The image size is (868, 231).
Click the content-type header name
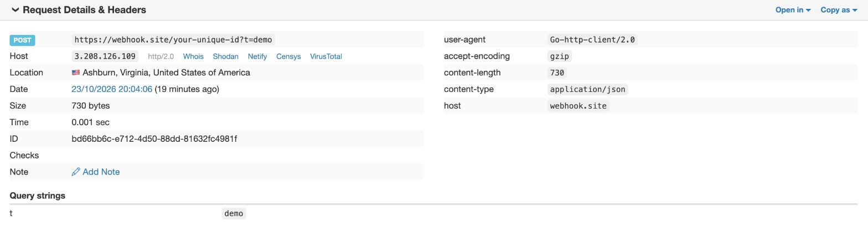(x=468, y=89)
